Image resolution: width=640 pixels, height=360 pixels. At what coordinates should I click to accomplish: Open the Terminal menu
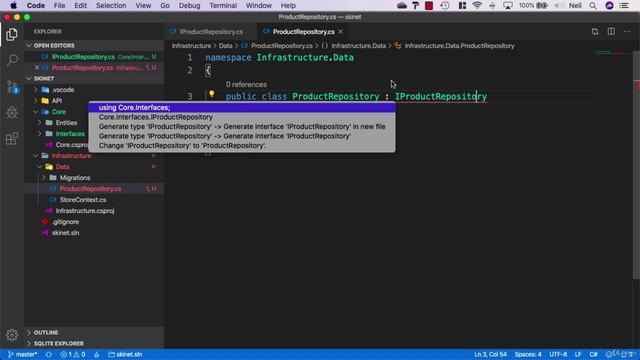pyautogui.click(x=223, y=5)
